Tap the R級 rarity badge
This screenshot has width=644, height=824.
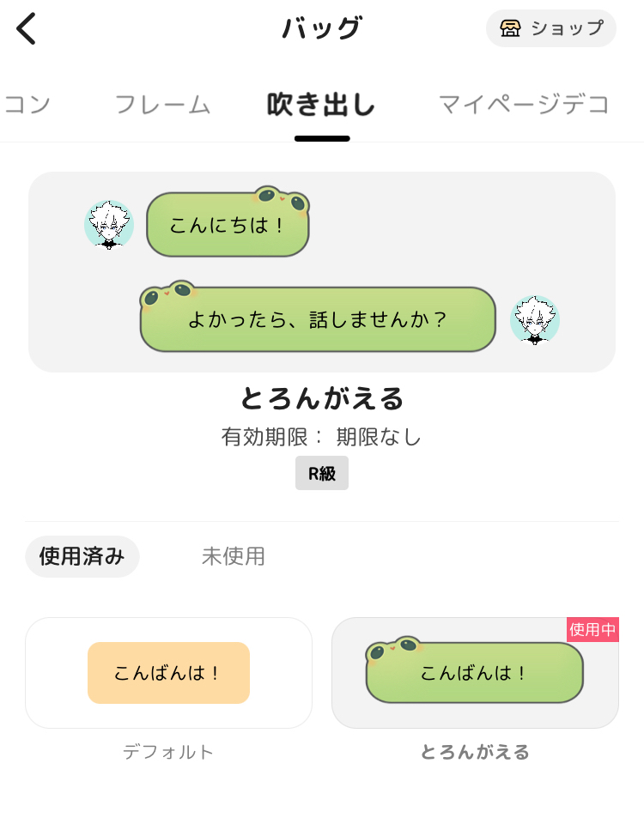(322, 473)
